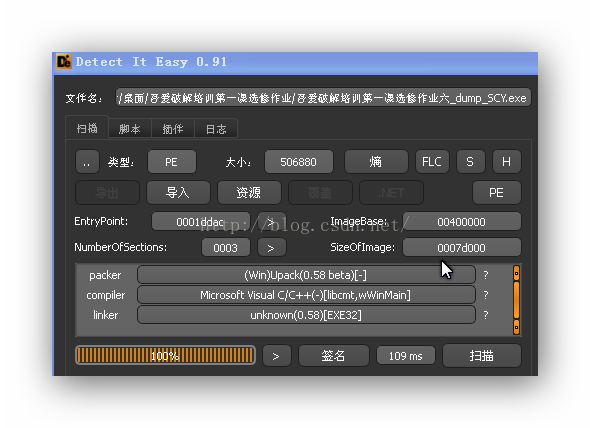
Task: Click the compiler label text
Action: point(106,295)
